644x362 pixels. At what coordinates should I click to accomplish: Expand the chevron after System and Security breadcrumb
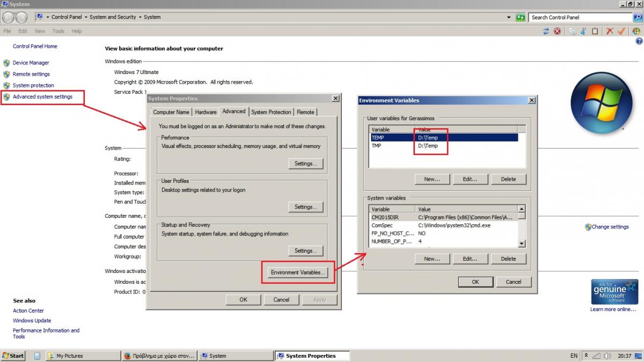140,17
